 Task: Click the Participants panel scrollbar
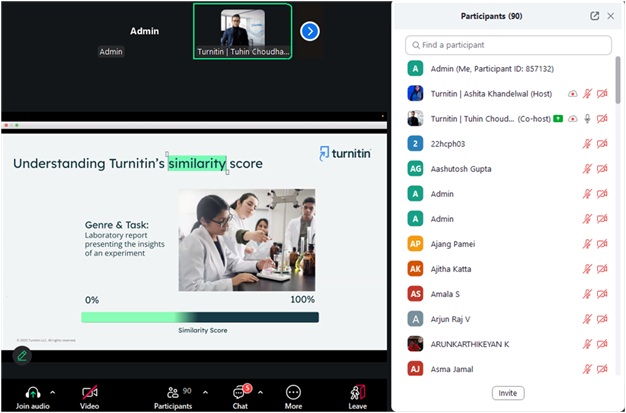click(618, 80)
